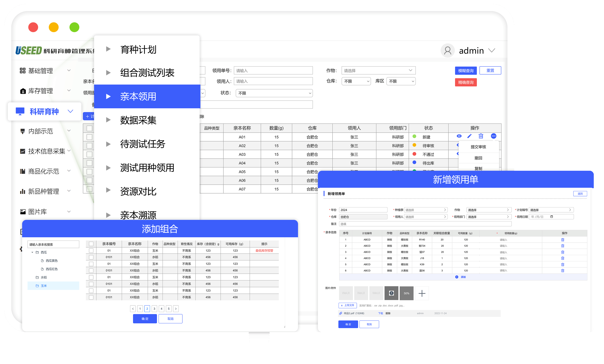Click the calendar icon in 领用日期
The image size is (604, 364).
[x=552, y=217]
